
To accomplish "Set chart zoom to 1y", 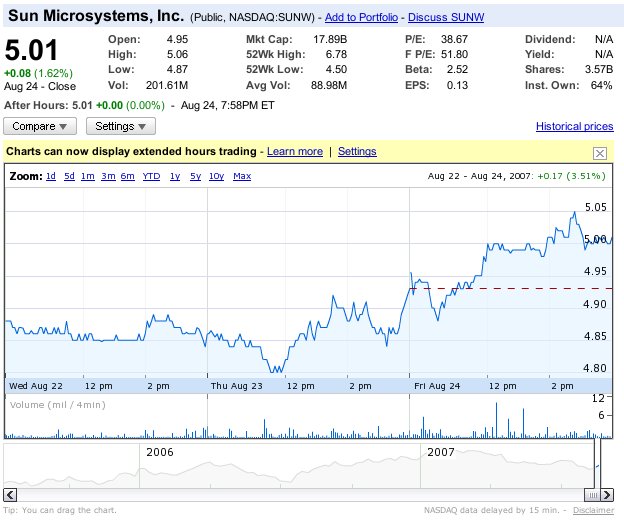I will coord(175,176).
